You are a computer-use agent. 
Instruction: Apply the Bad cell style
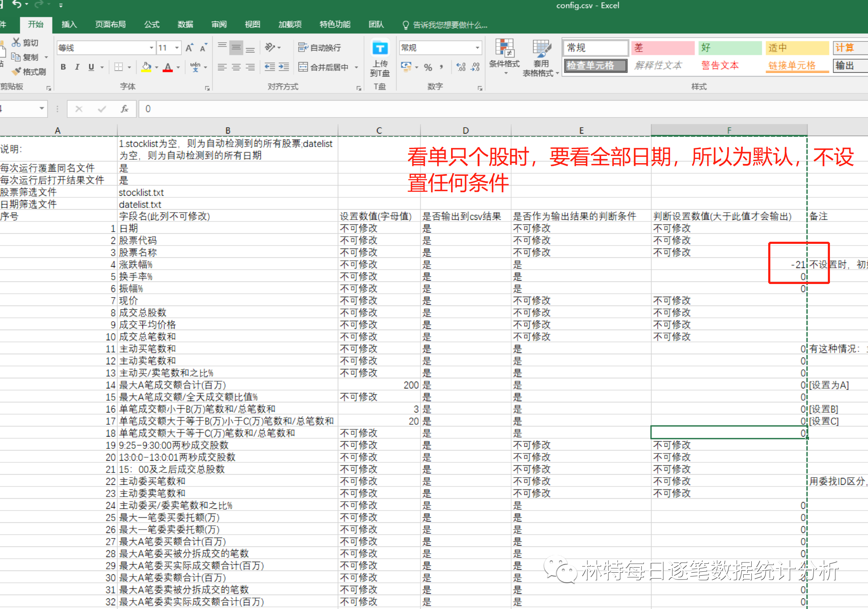pos(662,48)
